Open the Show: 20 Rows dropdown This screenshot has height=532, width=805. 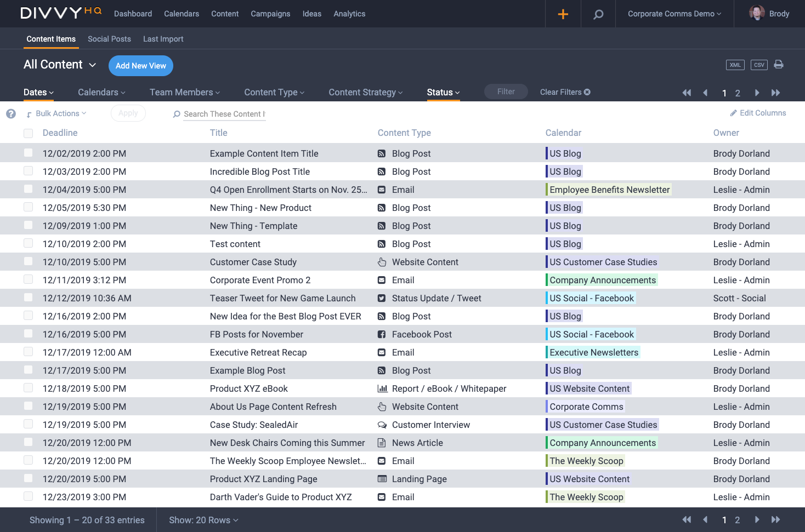point(203,520)
